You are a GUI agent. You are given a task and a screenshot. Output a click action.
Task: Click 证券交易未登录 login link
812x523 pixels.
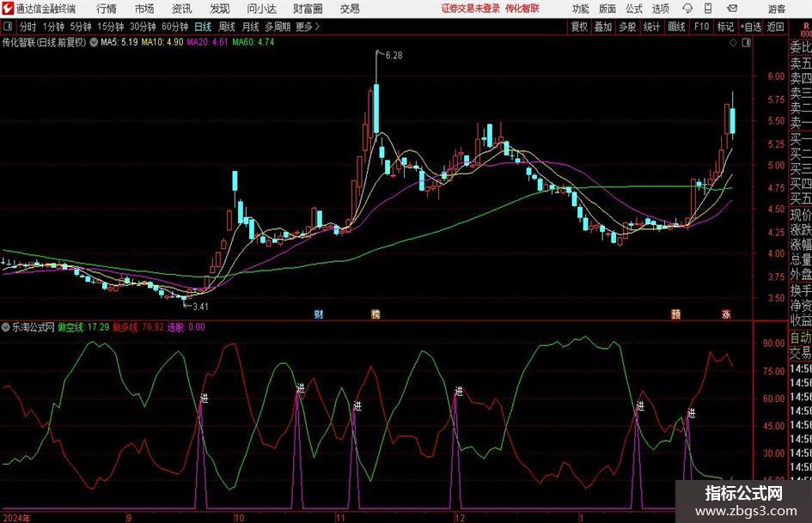pos(471,9)
